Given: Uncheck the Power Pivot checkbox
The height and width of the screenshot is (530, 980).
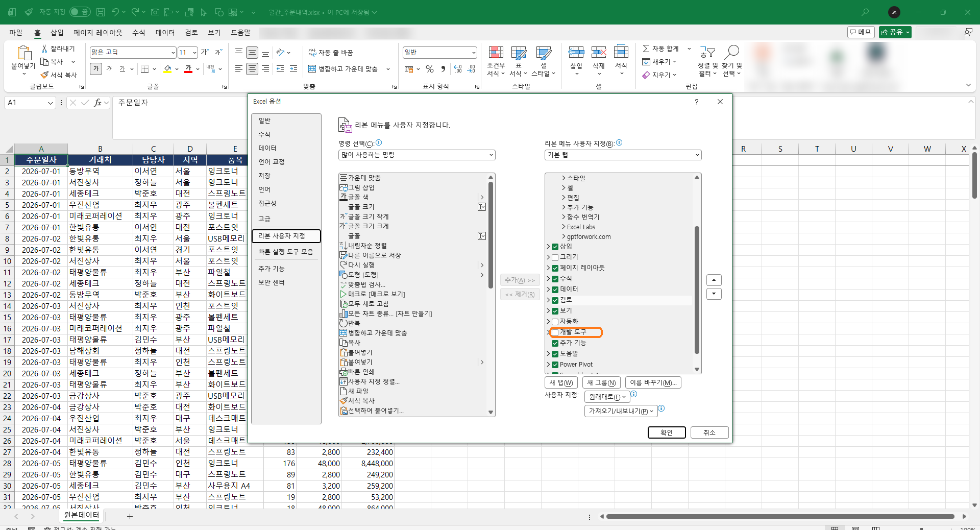Looking at the screenshot, I should point(555,365).
